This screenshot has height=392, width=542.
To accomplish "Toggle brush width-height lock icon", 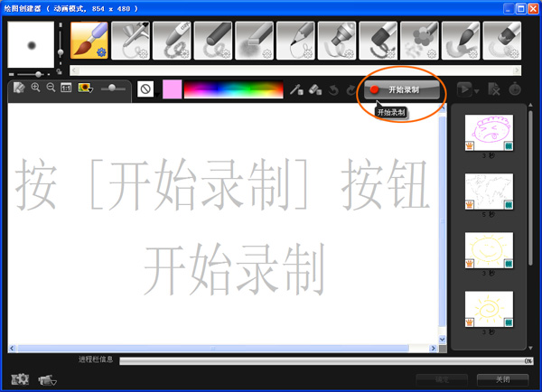I will click(x=60, y=71).
